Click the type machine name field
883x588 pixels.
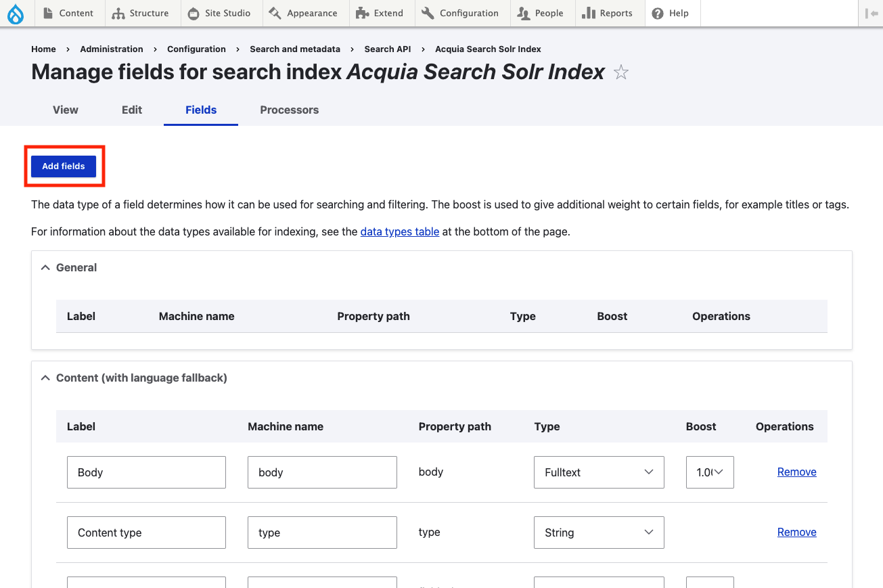322,533
